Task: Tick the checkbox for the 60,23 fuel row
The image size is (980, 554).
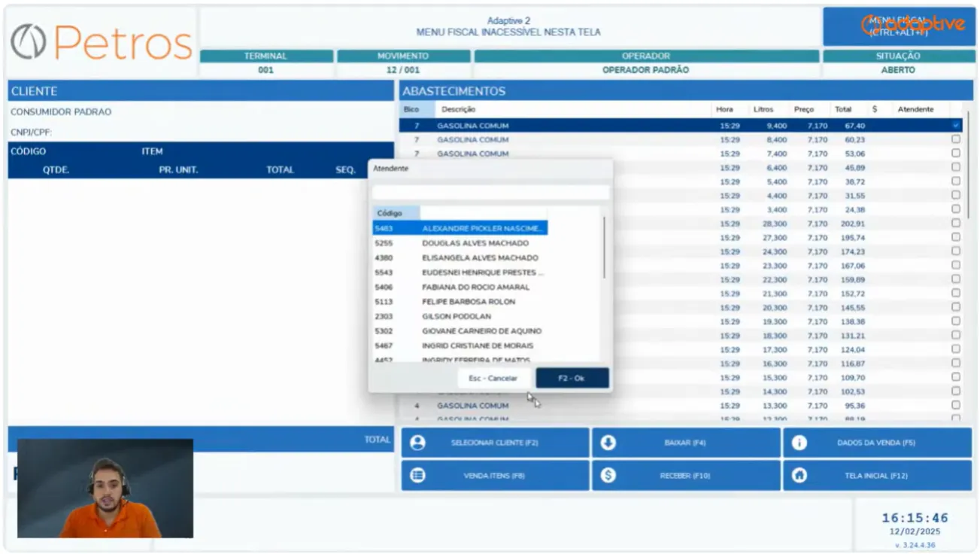Action: (x=956, y=139)
